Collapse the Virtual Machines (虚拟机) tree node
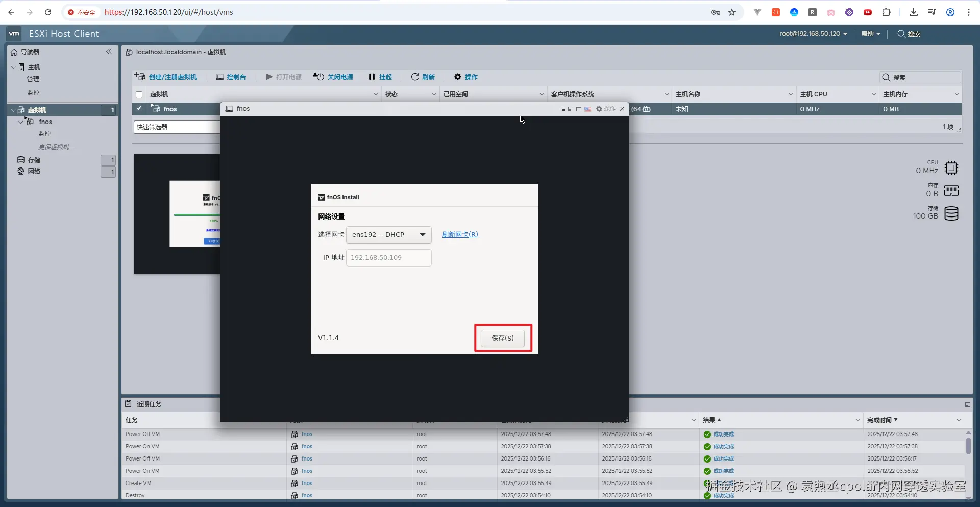980x507 pixels. (14, 110)
